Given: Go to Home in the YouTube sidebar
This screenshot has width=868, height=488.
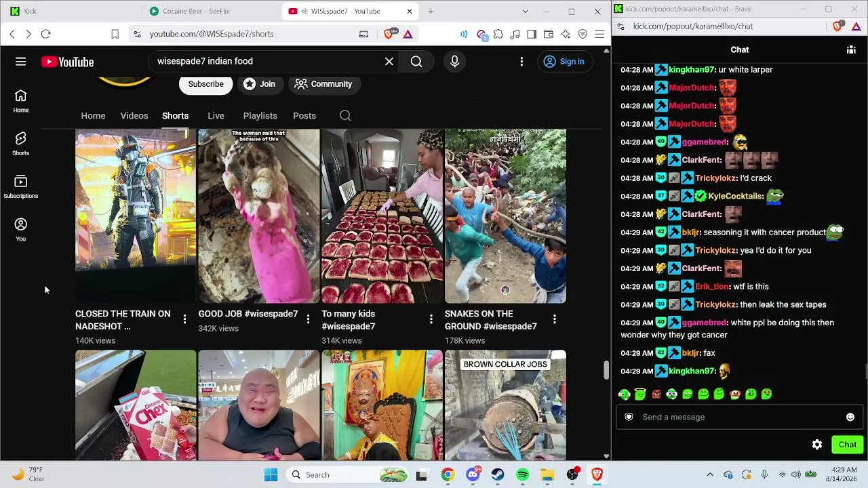Looking at the screenshot, I should 21,100.
